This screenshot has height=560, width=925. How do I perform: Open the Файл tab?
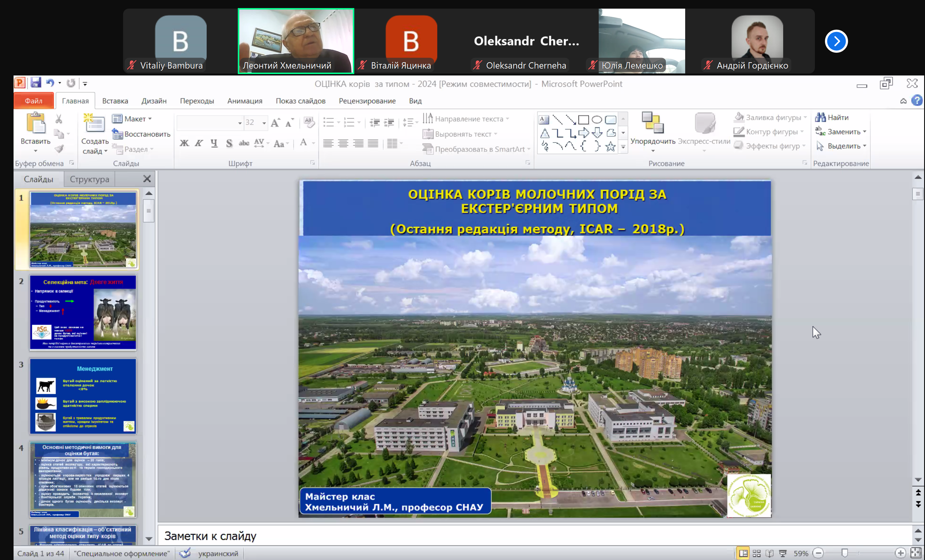(33, 101)
